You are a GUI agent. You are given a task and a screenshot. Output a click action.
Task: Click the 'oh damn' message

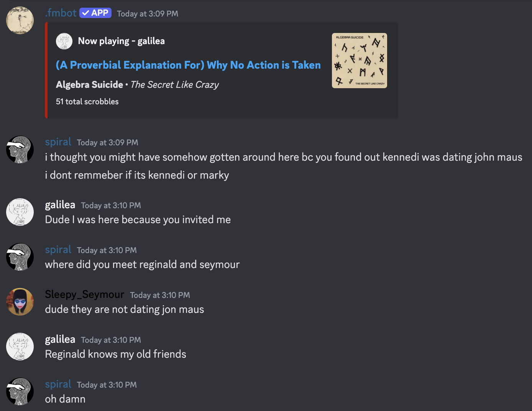pos(65,399)
